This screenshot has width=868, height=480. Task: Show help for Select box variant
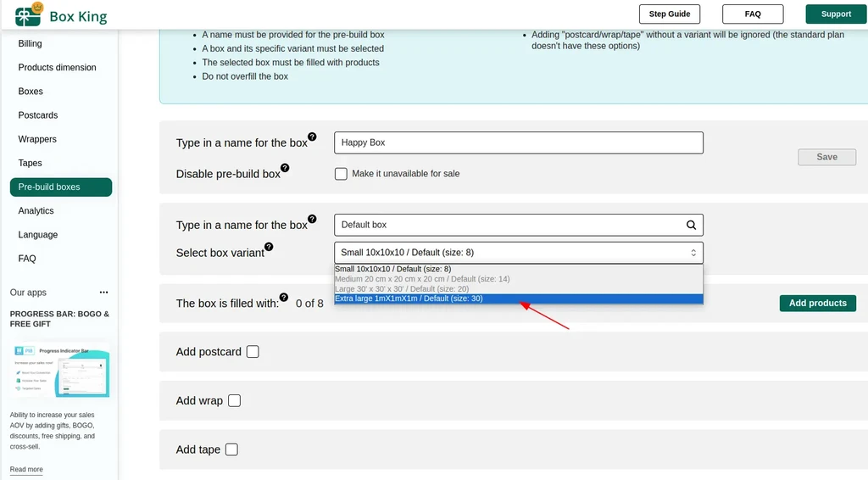pos(269,247)
